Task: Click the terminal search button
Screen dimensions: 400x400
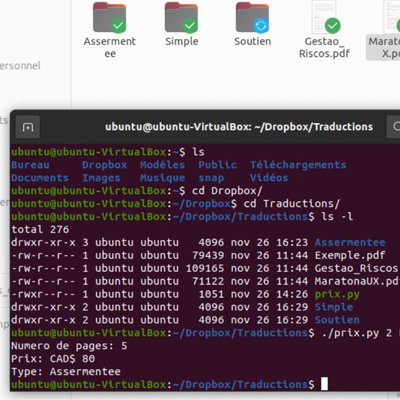Action: tap(394, 127)
